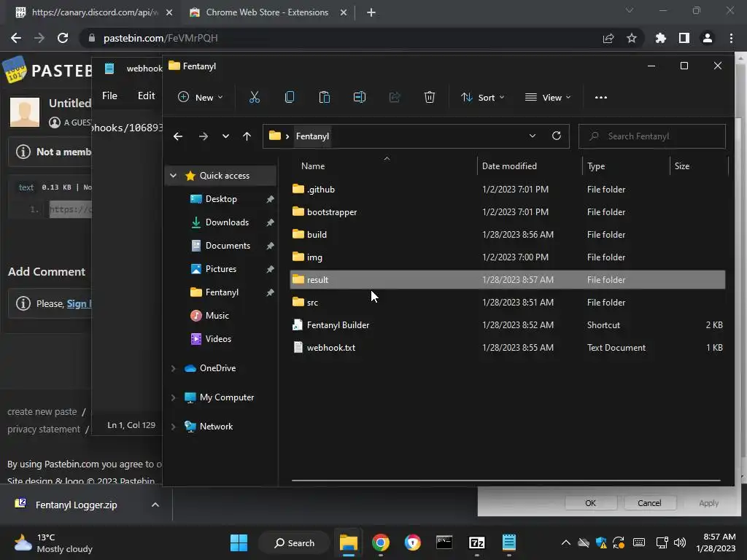Expand the Network tree node
747x560 pixels.
pyautogui.click(x=174, y=427)
